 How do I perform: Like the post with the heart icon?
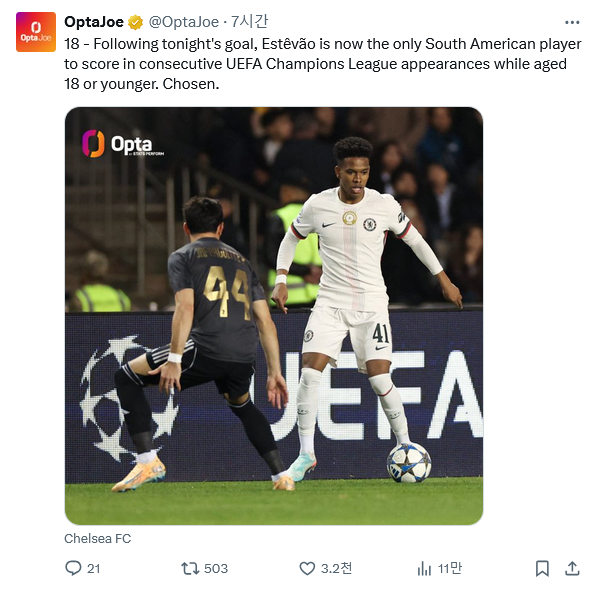tap(307, 568)
